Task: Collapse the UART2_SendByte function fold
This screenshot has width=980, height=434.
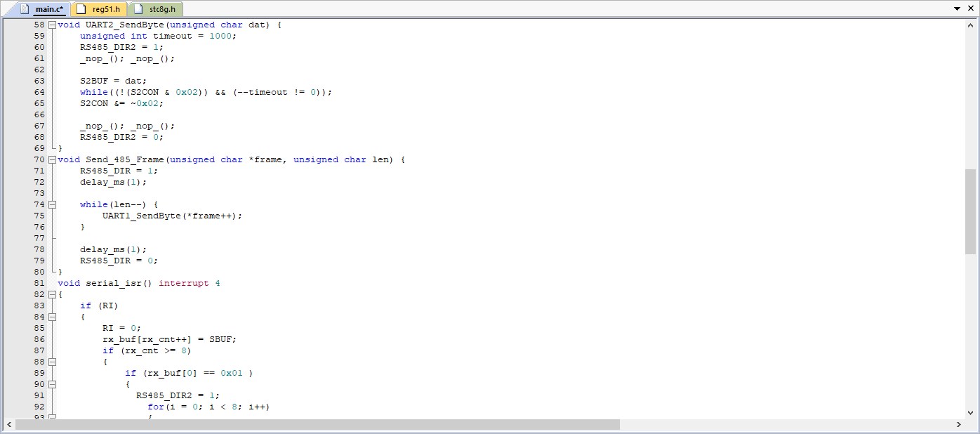Action: 52,25
